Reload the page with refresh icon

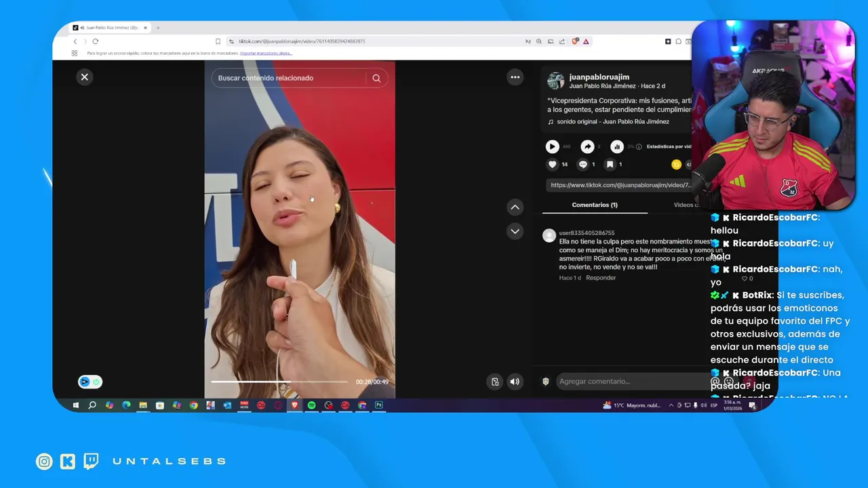click(x=95, y=41)
